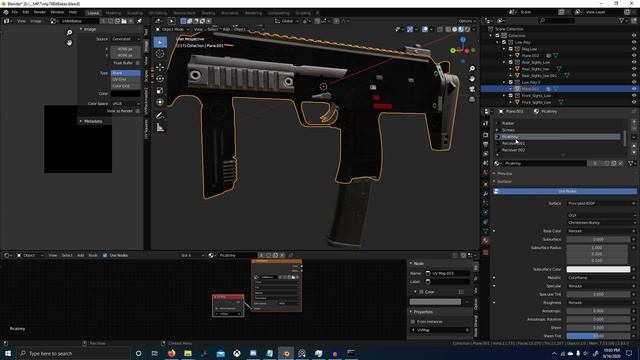Viewport: 640px width, 360px height.
Task: Open the Window menu
Action: pyautogui.click(x=57, y=12)
